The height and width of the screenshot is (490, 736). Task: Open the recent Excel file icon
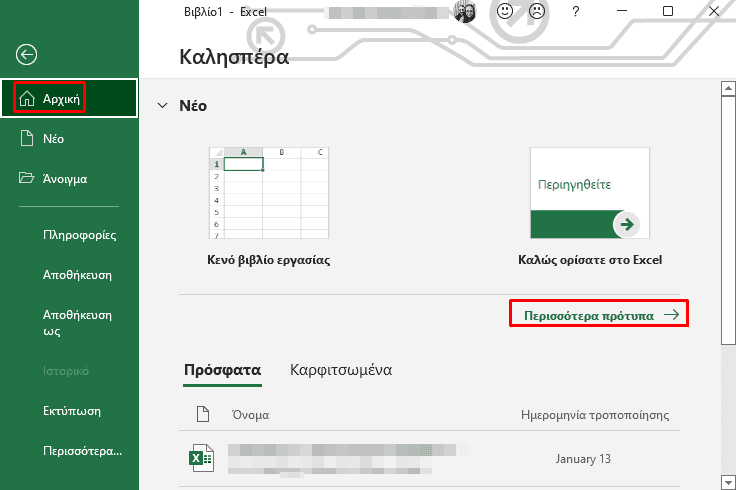(x=201, y=458)
